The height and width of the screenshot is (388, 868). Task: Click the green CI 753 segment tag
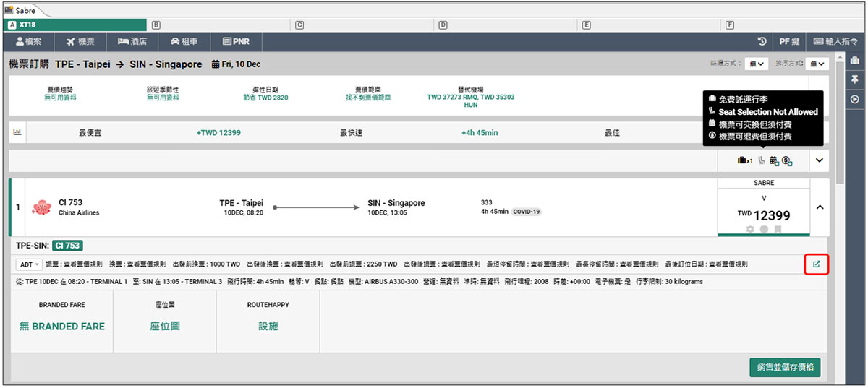(x=67, y=246)
